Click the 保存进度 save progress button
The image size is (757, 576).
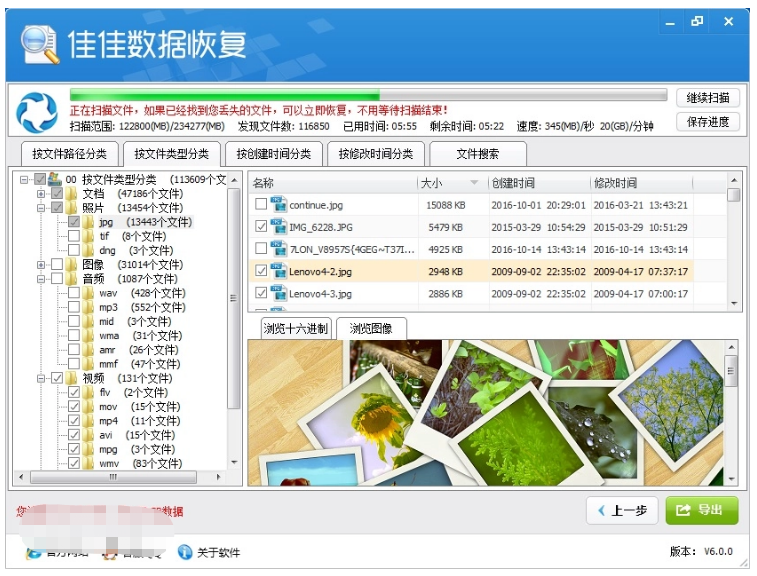(x=708, y=122)
